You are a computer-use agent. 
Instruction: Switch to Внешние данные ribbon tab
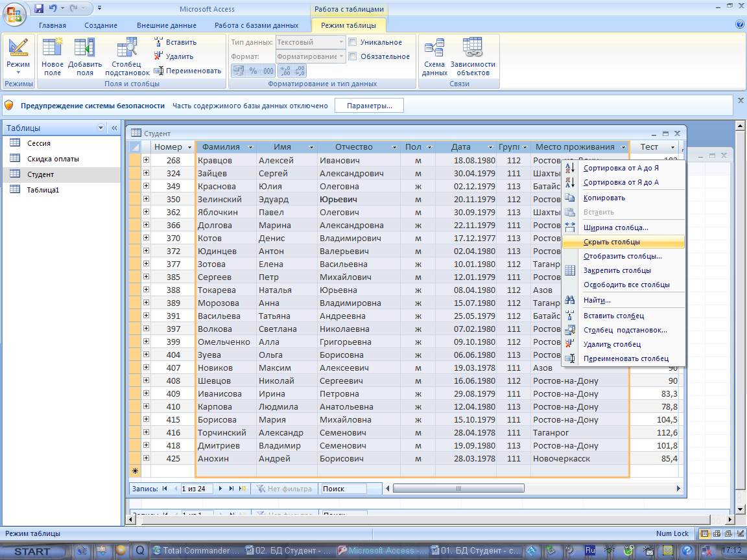166,25
